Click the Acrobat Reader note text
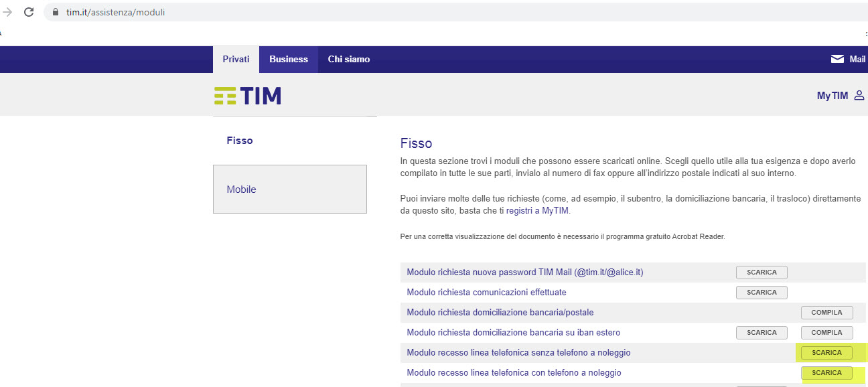This screenshot has width=868, height=387. tap(563, 236)
